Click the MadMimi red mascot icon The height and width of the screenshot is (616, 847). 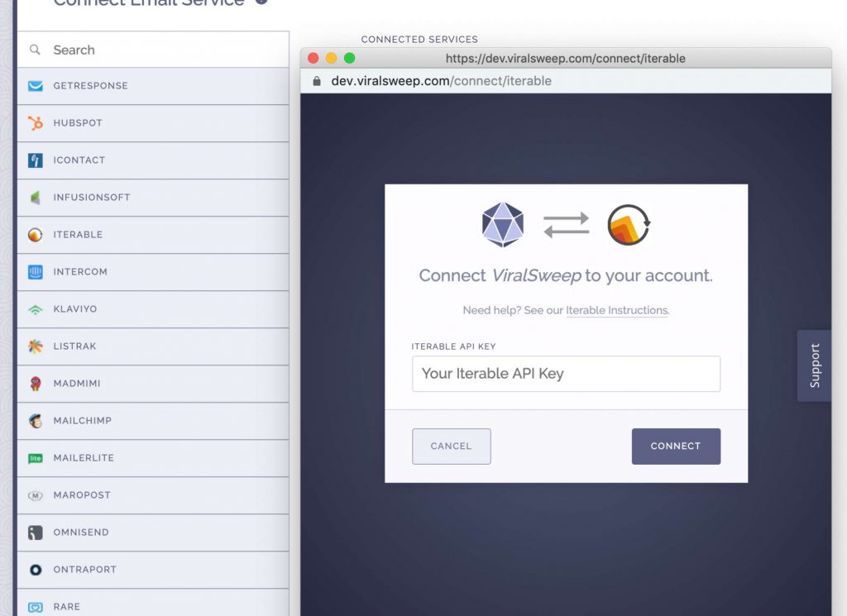tap(35, 384)
